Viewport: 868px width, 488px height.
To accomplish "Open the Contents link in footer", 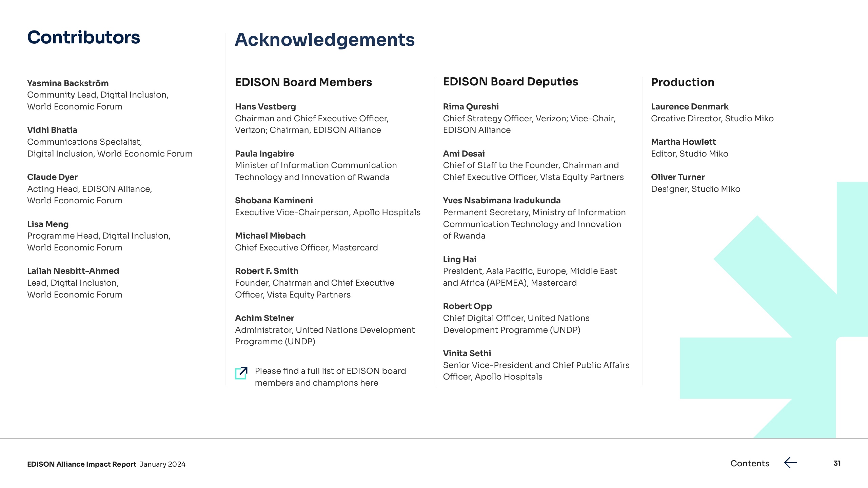I will point(750,463).
